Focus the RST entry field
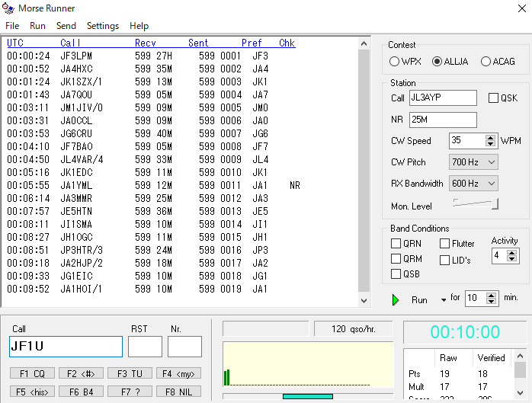Screen dimensions: 532x403 click(x=145, y=347)
